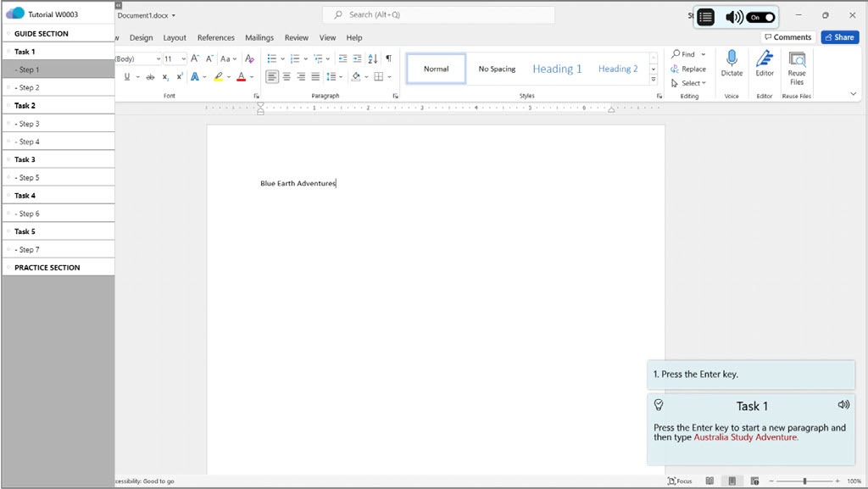
Task: Apply center alignment to the paragraph
Action: [x=287, y=76]
